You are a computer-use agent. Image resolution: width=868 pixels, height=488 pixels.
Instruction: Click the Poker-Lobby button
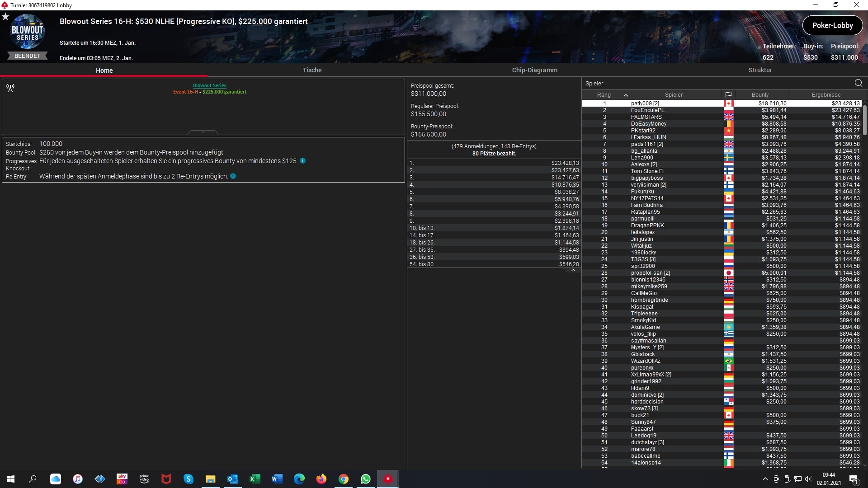coord(832,25)
